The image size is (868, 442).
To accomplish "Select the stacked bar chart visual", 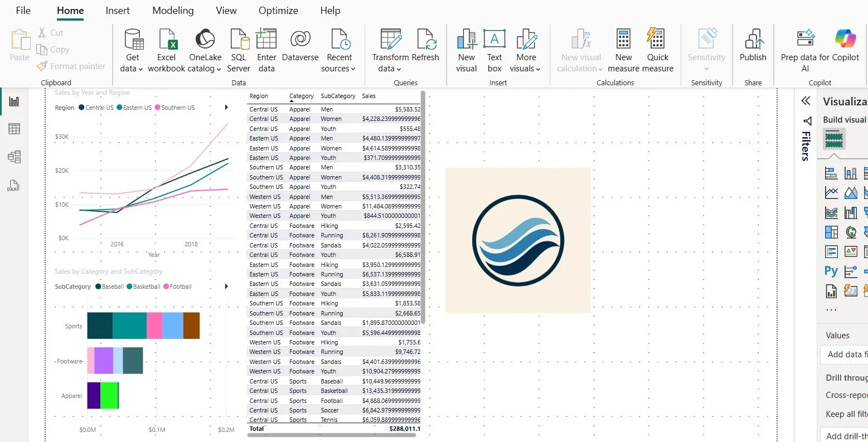I will 831,173.
